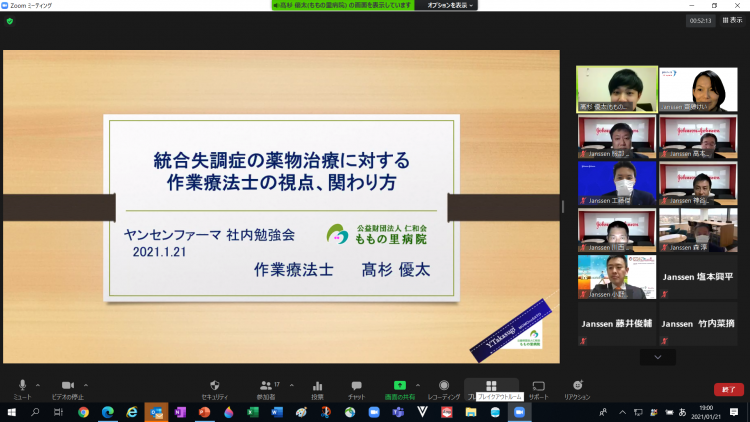Launch Internet Explorer from taskbar
Screen dimensions: 750x422
point(132,412)
